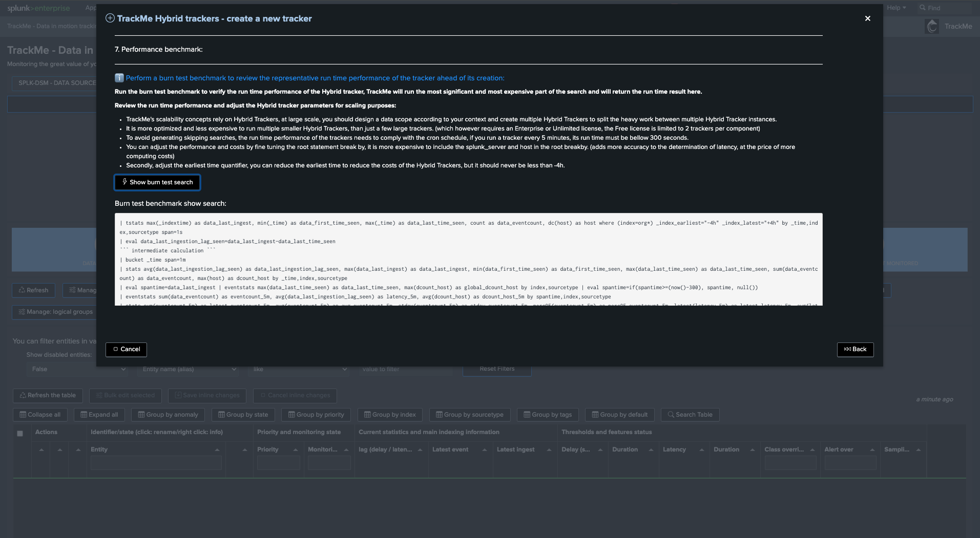Click the Show burn test search button
The image size is (980, 538).
point(157,182)
